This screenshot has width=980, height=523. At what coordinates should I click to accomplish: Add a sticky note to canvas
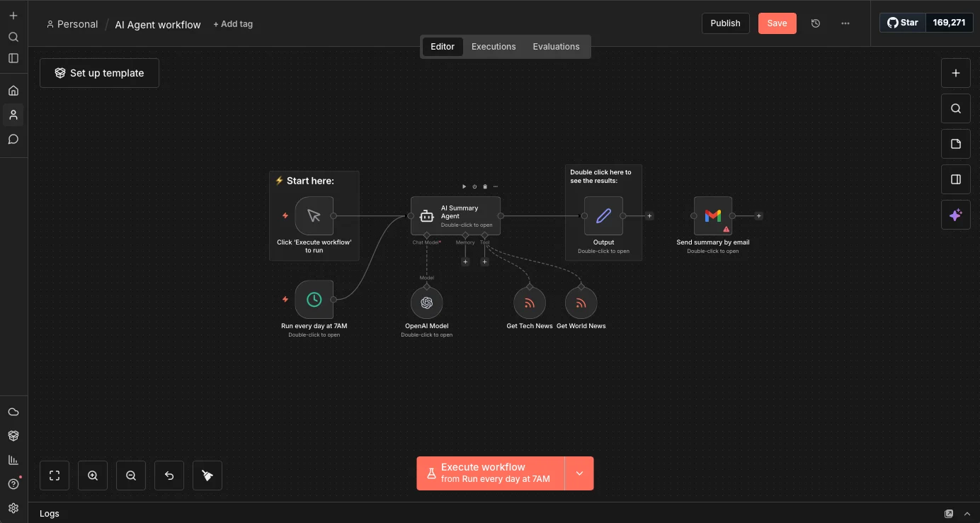click(x=955, y=144)
